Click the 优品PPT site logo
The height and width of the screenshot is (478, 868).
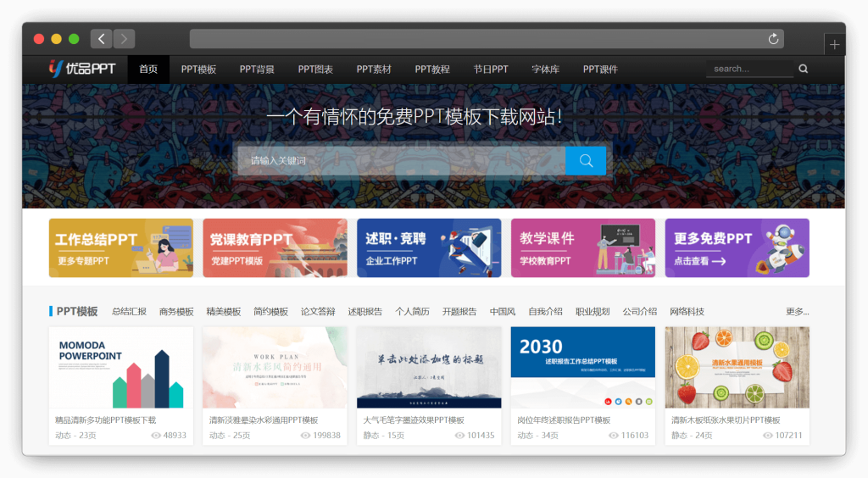pos(82,69)
